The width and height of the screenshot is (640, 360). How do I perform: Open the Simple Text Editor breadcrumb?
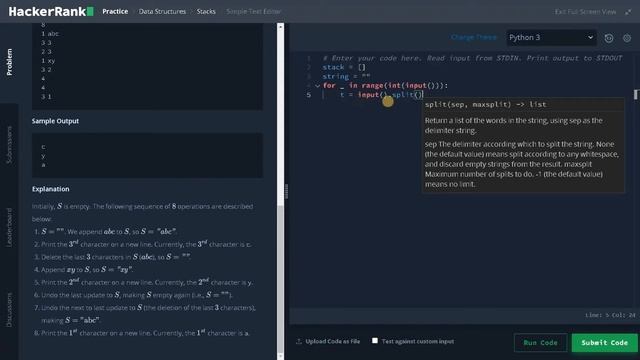coord(253,11)
